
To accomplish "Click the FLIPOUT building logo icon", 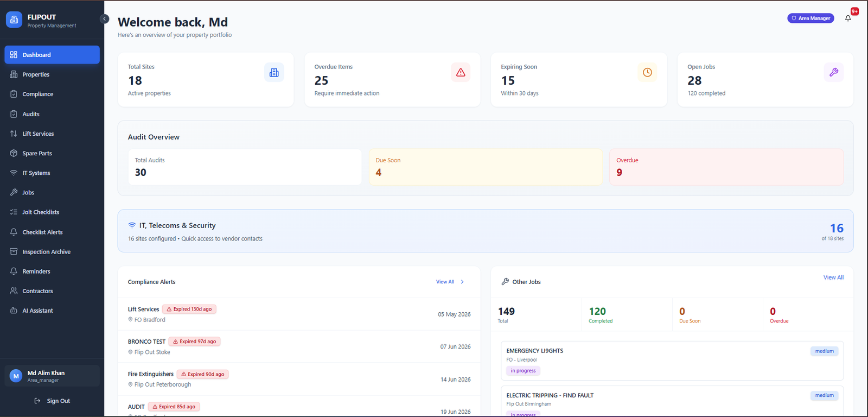I will coord(14,20).
